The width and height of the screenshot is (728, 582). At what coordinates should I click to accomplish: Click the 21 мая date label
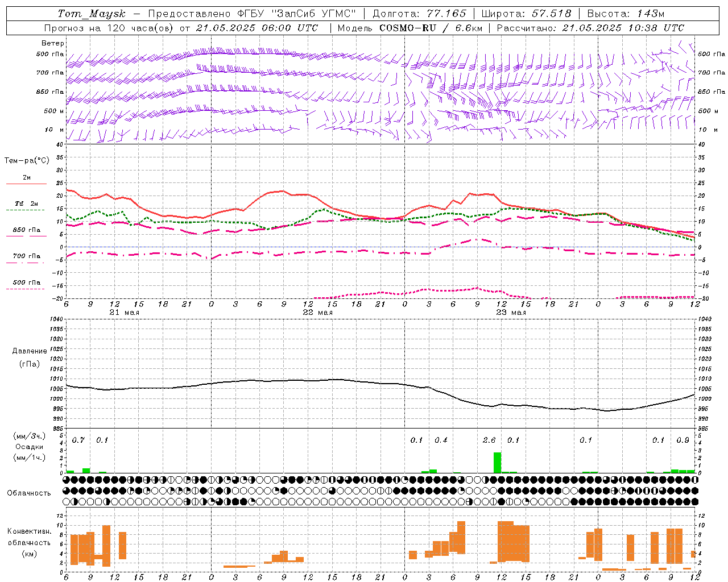coord(124,313)
